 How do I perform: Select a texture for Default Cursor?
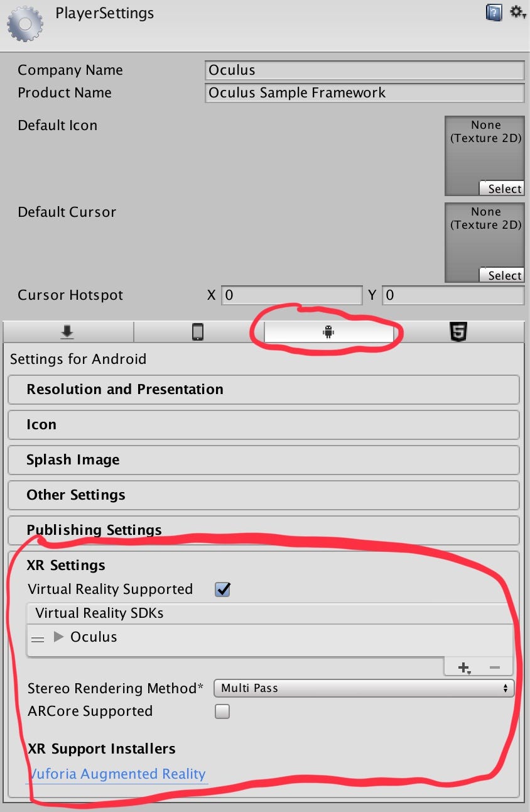pos(501,275)
